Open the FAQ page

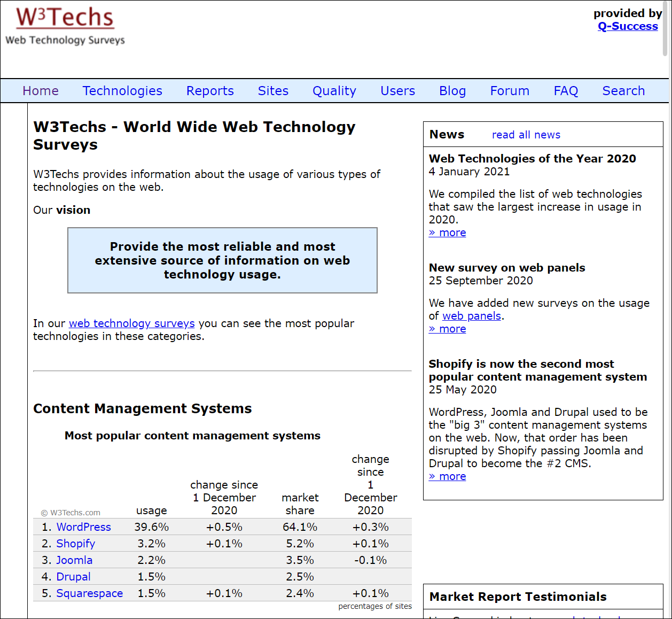[566, 91]
